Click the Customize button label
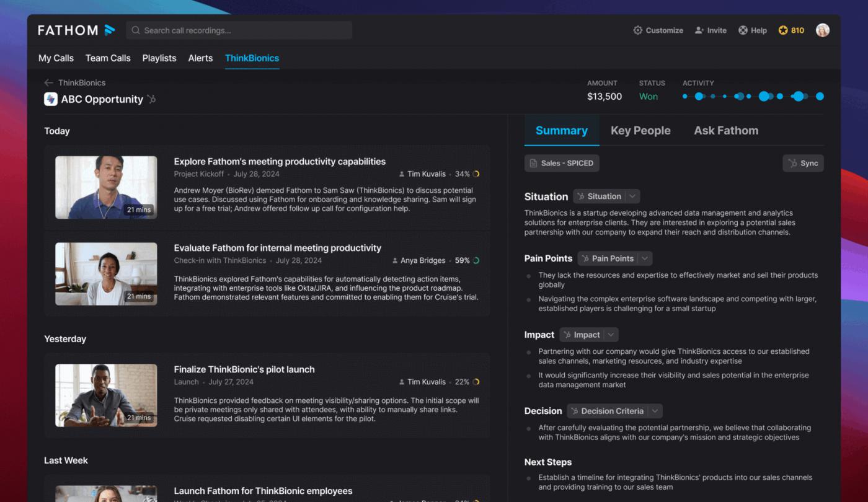Screen dimensions: 868x502 coord(664,30)
